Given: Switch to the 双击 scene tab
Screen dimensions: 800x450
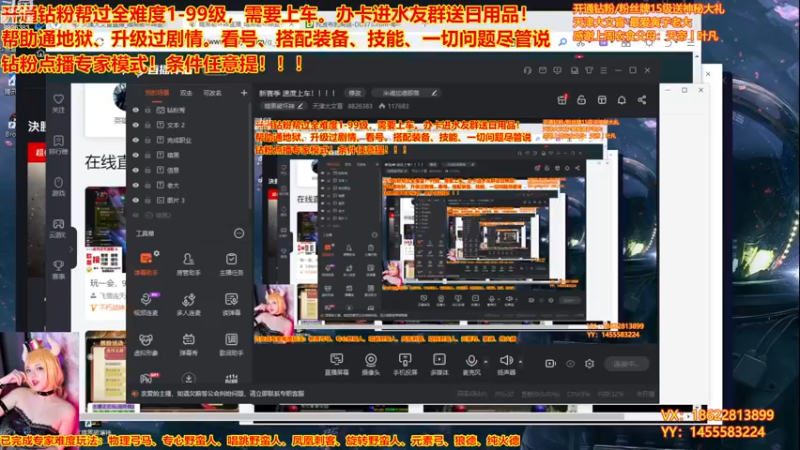Looking at the screenshot, I should coord(186,93).
